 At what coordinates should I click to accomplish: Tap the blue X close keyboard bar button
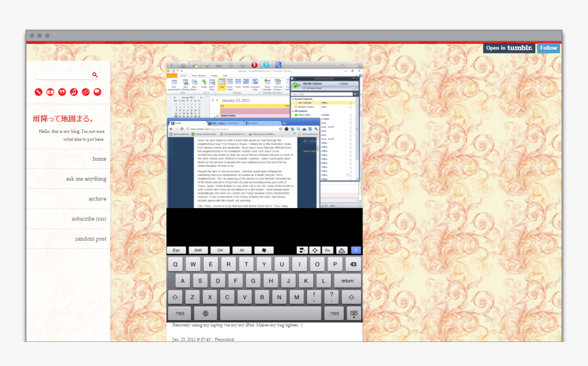click(356, 250)
